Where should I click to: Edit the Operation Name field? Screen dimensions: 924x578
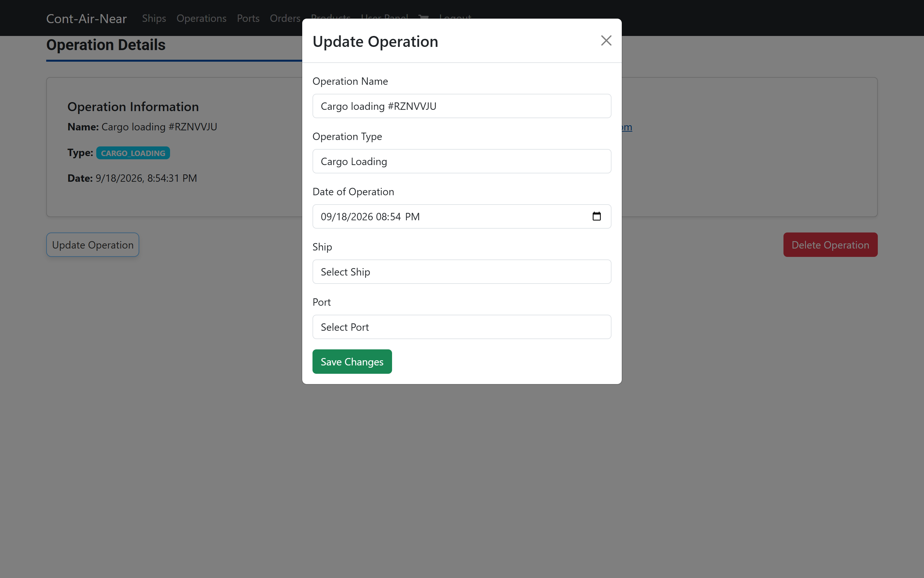pos(462,106)
